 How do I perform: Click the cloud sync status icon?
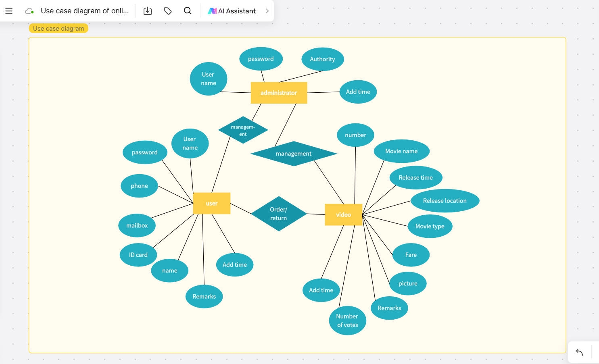coord(29,11)
